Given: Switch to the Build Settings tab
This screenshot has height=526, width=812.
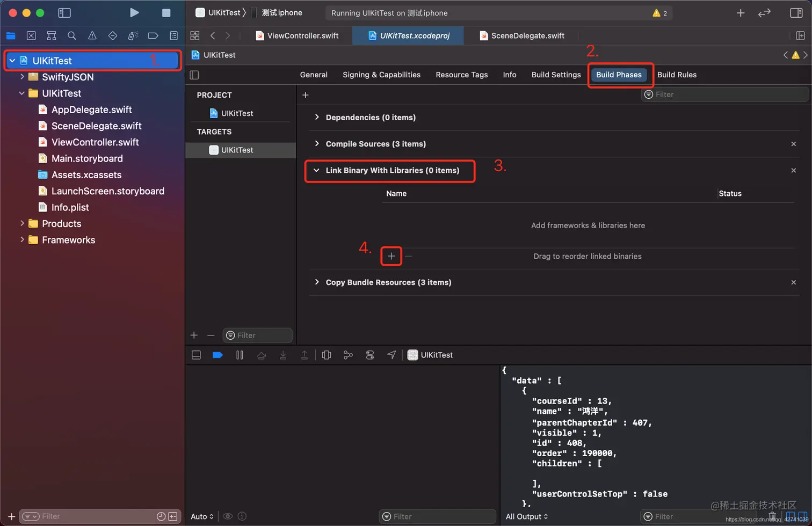Looking at the screenshot, I should (556, 75).
